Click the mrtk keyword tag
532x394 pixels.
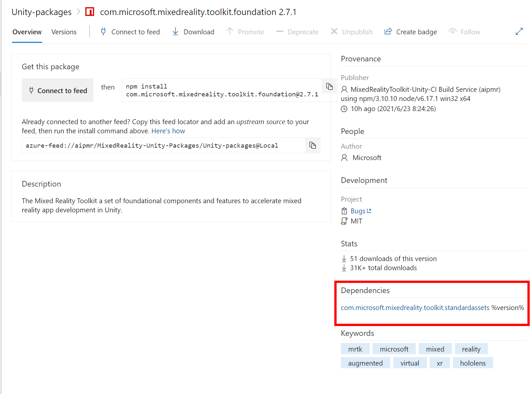(355, 349)
